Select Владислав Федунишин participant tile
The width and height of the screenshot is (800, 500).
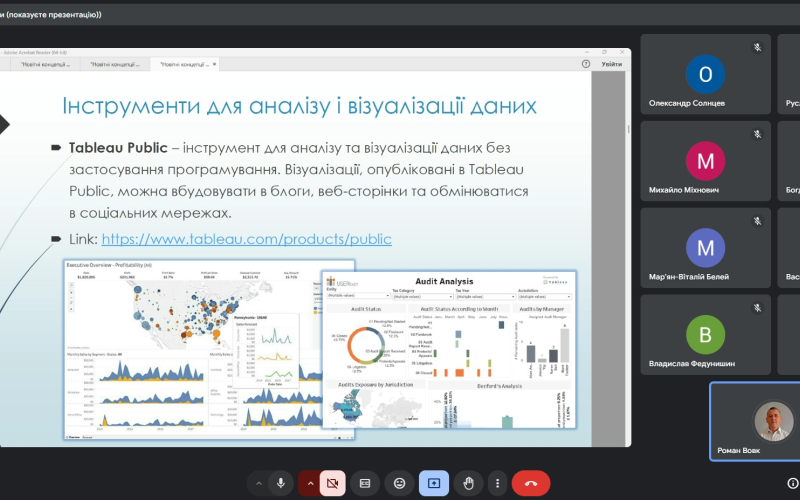(x=705, y=334)
